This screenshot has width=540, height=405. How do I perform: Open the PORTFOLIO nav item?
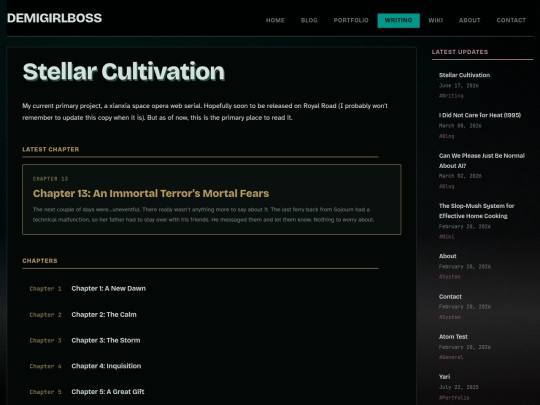coord(351,20)
